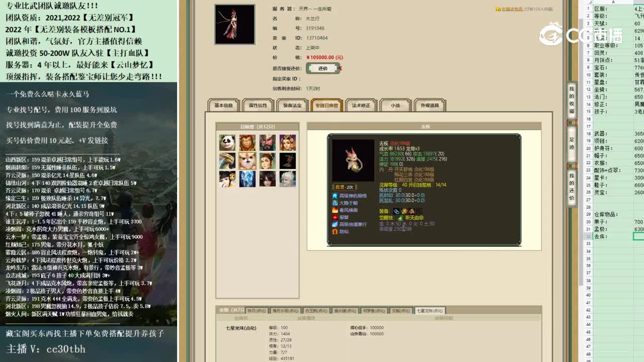Select the panda summon beast portrait
Screen dimensions: 644x362
pos(227,143)
